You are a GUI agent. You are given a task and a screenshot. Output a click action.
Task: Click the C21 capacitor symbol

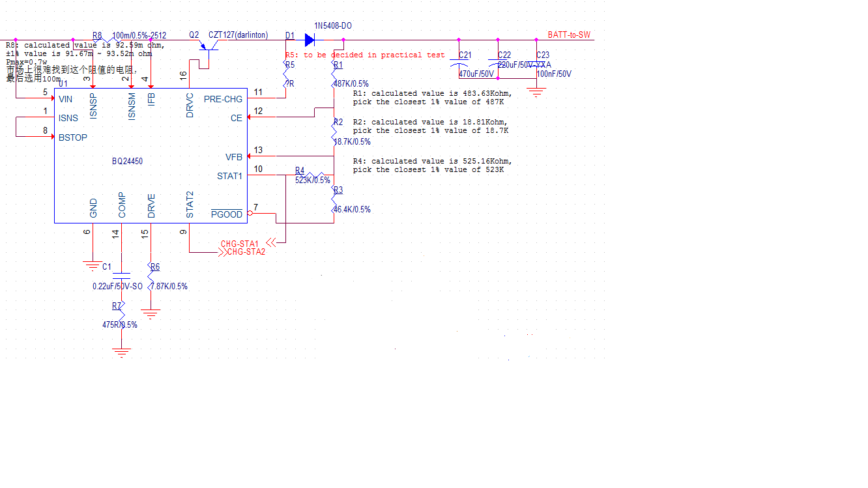tap(460, 65)
